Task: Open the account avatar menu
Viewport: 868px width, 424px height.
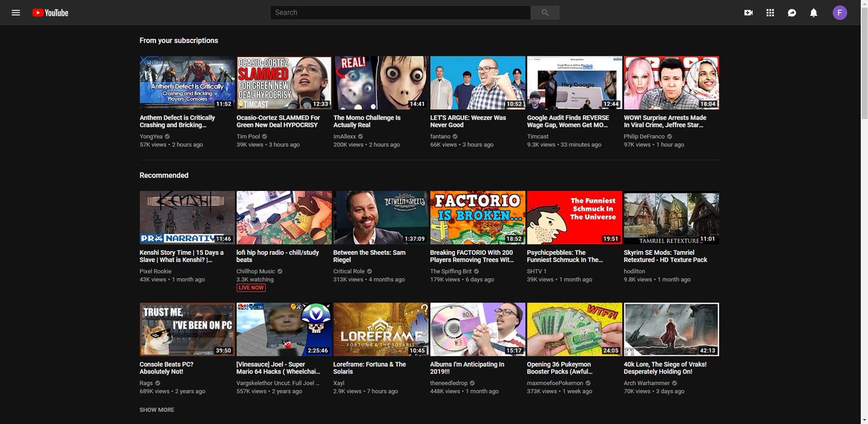Action: click(840, 12)
